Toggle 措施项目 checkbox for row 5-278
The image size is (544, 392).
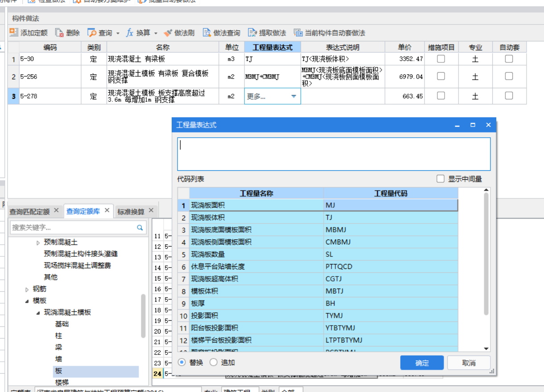(441, 95)
